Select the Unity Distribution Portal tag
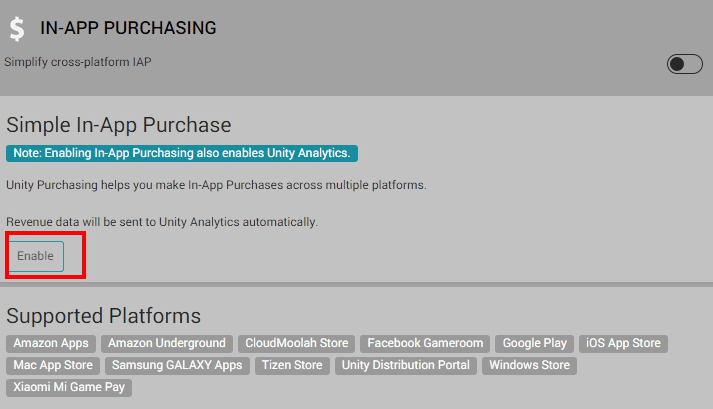This screenshot has height=409, width=713. (x=405, y=365)
